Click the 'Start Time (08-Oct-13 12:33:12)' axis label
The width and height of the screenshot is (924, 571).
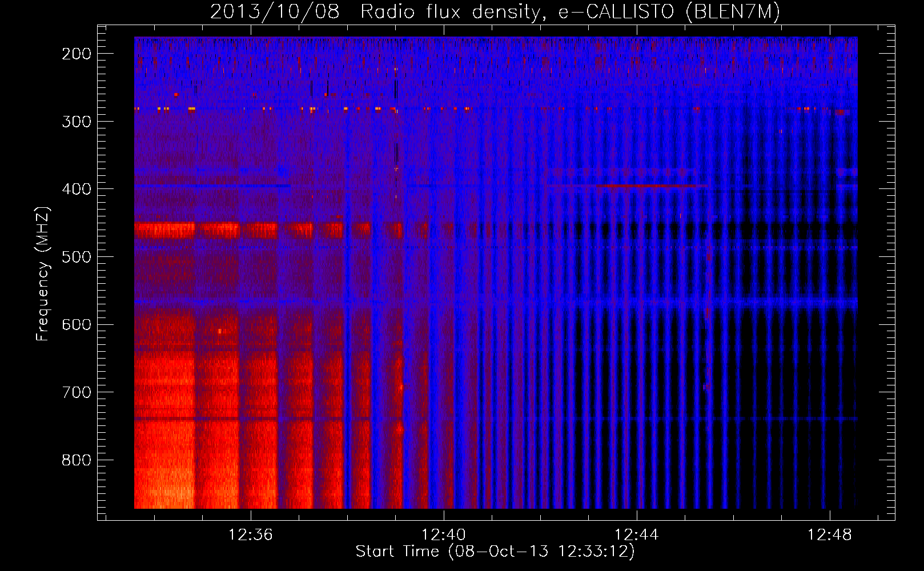pos(495,552)
